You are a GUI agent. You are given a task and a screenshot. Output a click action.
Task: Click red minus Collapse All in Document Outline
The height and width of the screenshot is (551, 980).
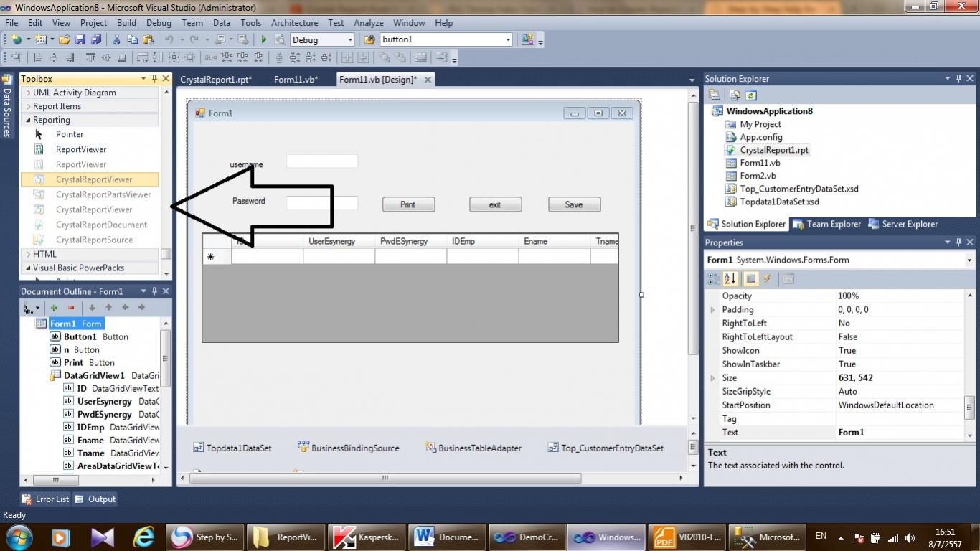pos(71,307)
